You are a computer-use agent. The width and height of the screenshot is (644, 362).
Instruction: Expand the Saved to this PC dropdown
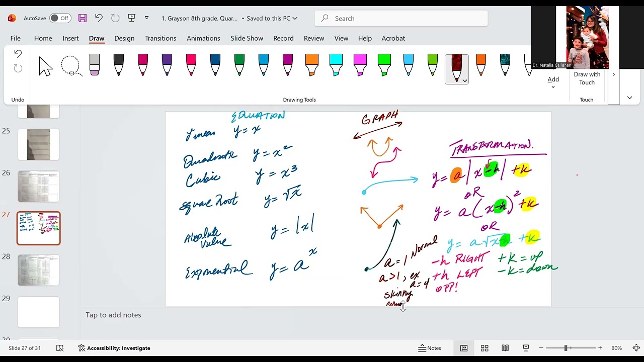pyautogui.click(x=295, y=18)
